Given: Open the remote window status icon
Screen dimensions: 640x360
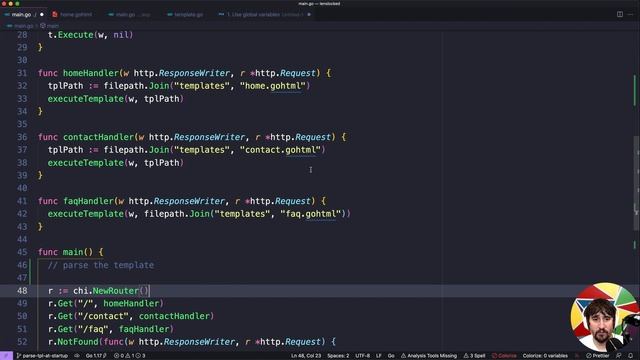Looking at the screenshot, I should pos(6,356).
